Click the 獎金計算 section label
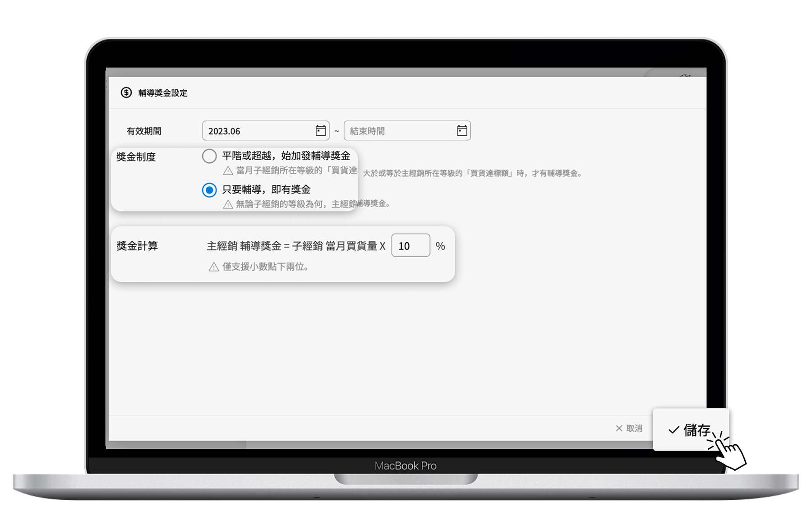The height and width of the screenshot is (516, 812). [137, 246]
